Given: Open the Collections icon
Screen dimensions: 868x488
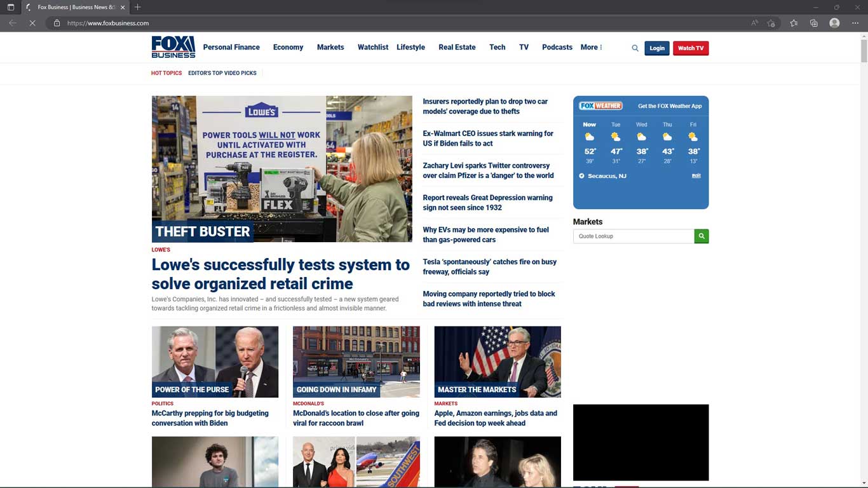Looking at the screenshot, I should (x=814, y=23).
